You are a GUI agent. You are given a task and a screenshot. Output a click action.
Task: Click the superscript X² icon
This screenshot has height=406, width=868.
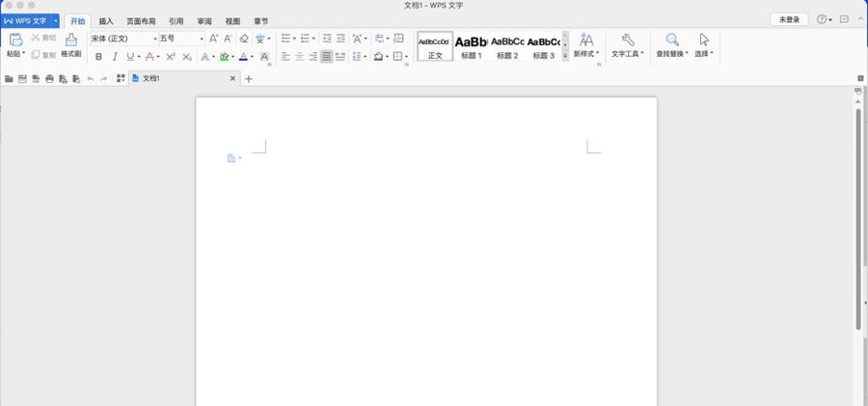point(171,57)
